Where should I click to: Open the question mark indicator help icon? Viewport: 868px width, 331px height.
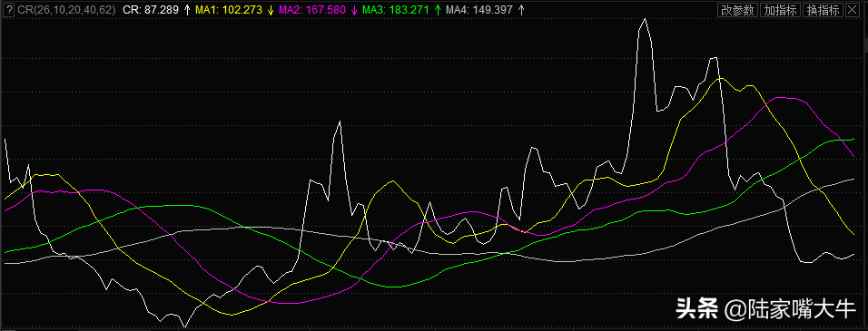coord(10,10)
